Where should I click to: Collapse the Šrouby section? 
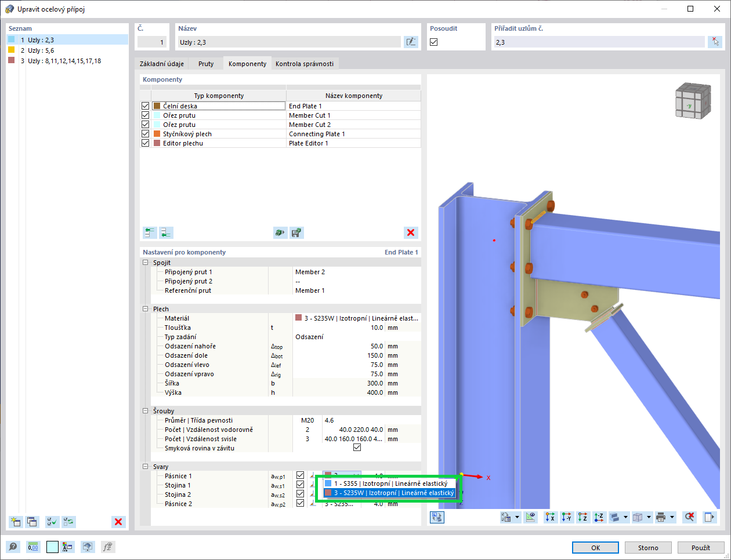click(x=146, y=411)
